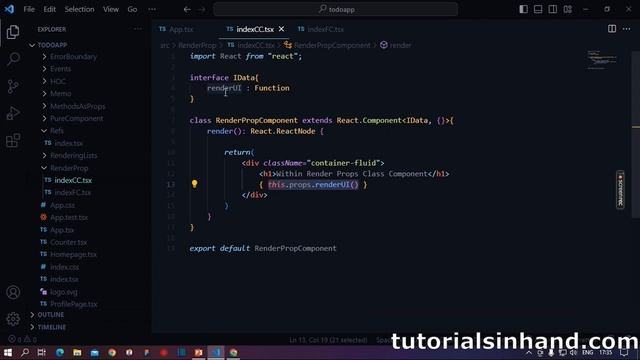Viewport: 640px width, 360px height.
Task: Click RenderProp folder in the breadcrumb
Action: pyautogui.click(x=197, y=45)
